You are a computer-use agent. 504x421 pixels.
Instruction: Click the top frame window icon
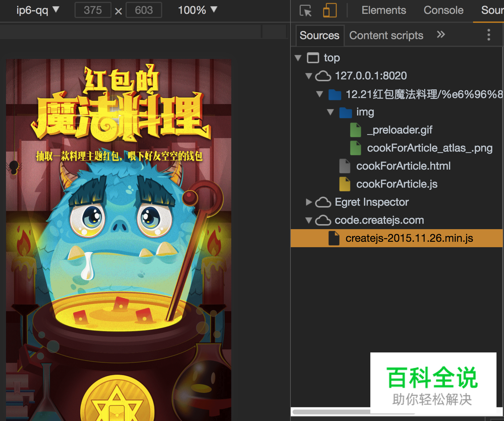click(313, 58)
